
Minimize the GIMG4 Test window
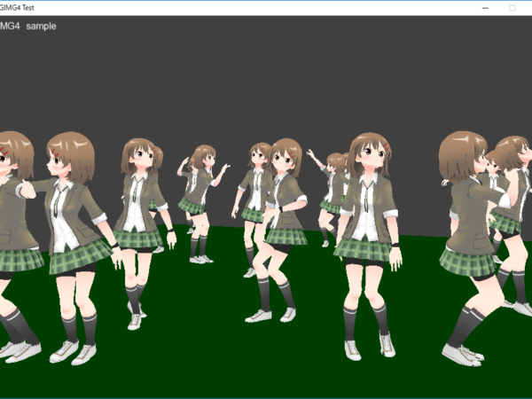click(485, 8)
